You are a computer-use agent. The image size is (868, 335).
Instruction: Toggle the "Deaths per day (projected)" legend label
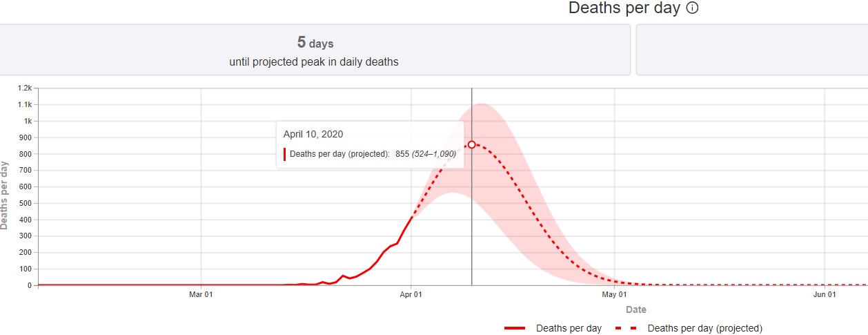point(704,328)
